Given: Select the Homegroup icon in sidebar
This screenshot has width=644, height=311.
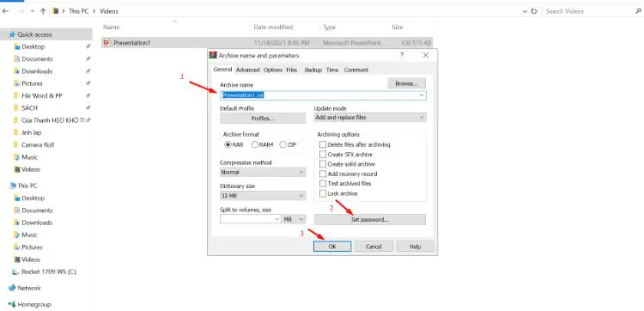Looking at the screenshot, I should point(12,304).
